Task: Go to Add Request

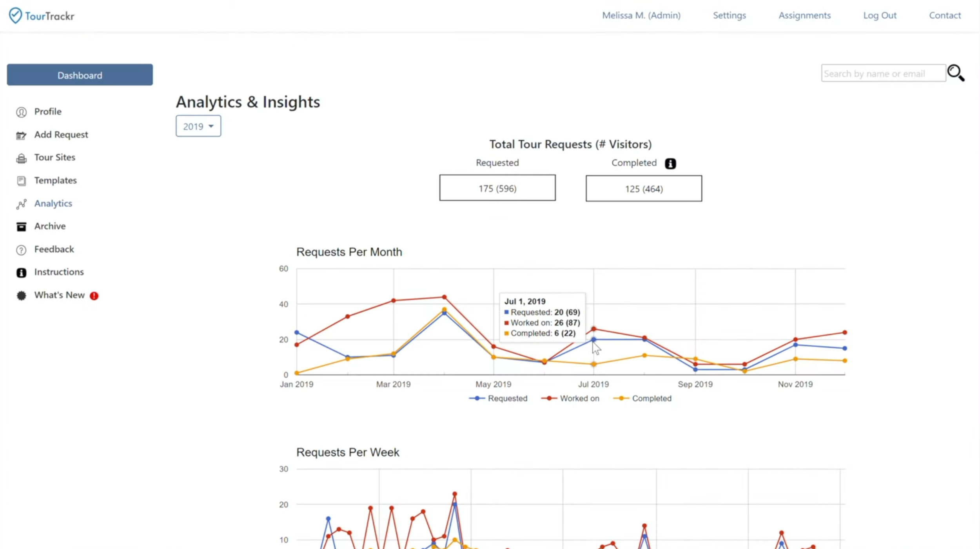Action: point(61,135)
